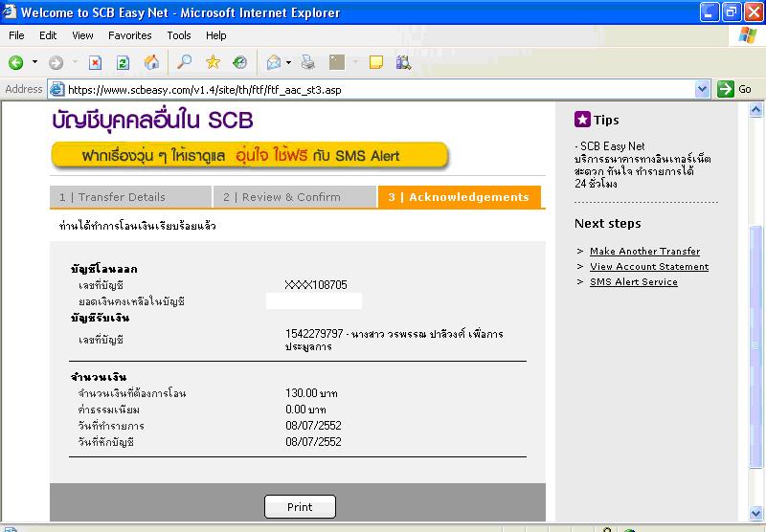
Task: Go back with the green Back arrow
Action: pos(16,62)
